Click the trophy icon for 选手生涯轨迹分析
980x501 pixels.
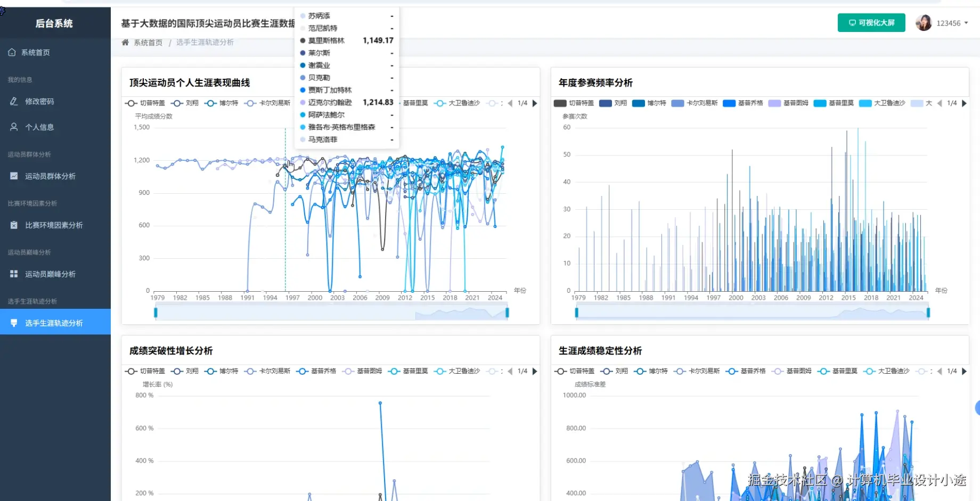point(14,322)
